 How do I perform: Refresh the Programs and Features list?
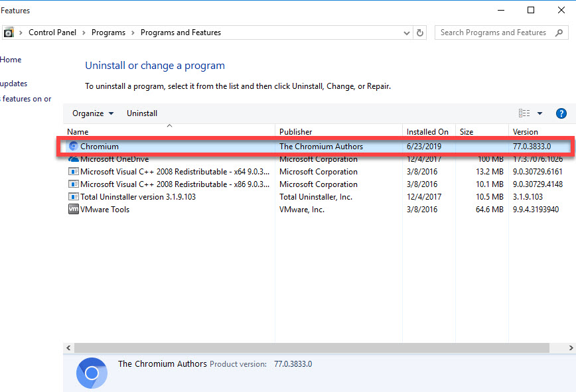pyautogui.click(x=420, y=33)
